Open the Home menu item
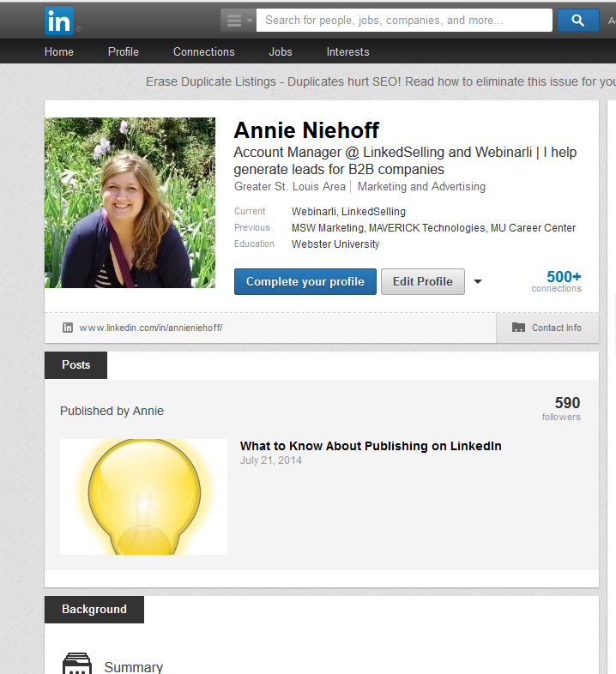This screenshot has height=674, width=616. (59, 51)
